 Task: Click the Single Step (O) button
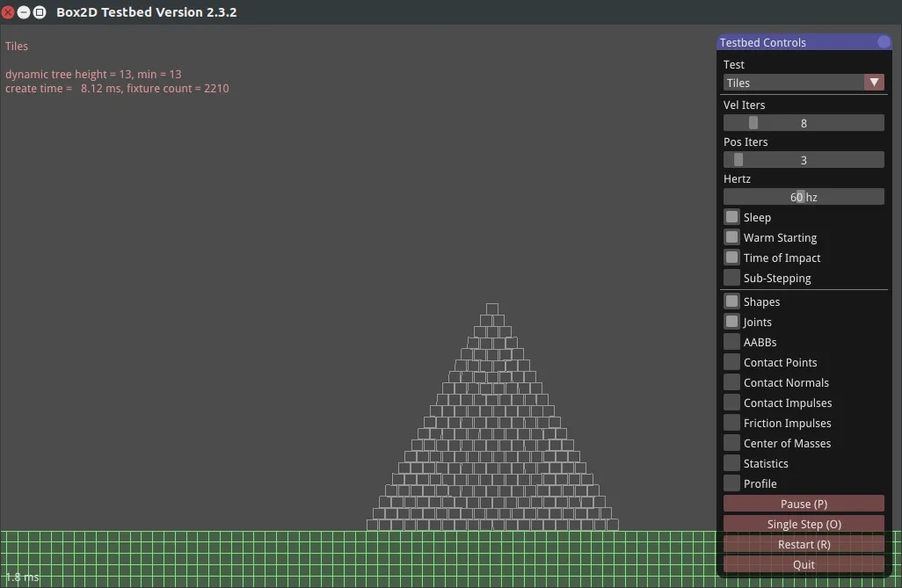pyautogui.click(x=804, y=524)
